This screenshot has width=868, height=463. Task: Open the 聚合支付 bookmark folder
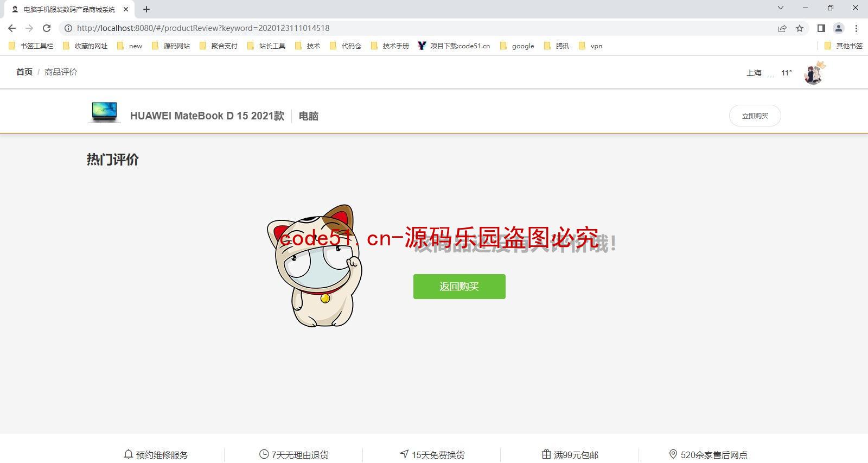(219, 46)
